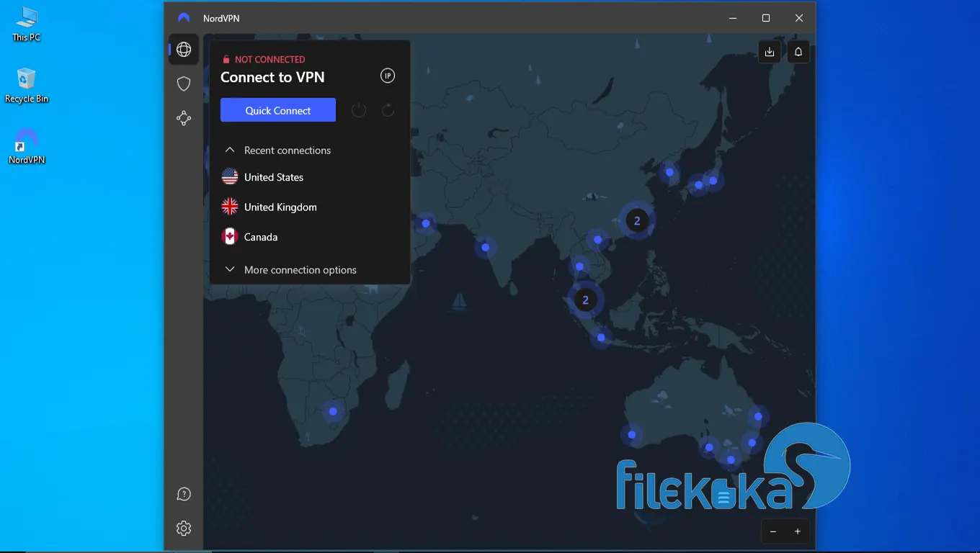The image size is (980, 553).
Task: Open the Help chat icon in sidebar
Action: (x=184, y=494)
